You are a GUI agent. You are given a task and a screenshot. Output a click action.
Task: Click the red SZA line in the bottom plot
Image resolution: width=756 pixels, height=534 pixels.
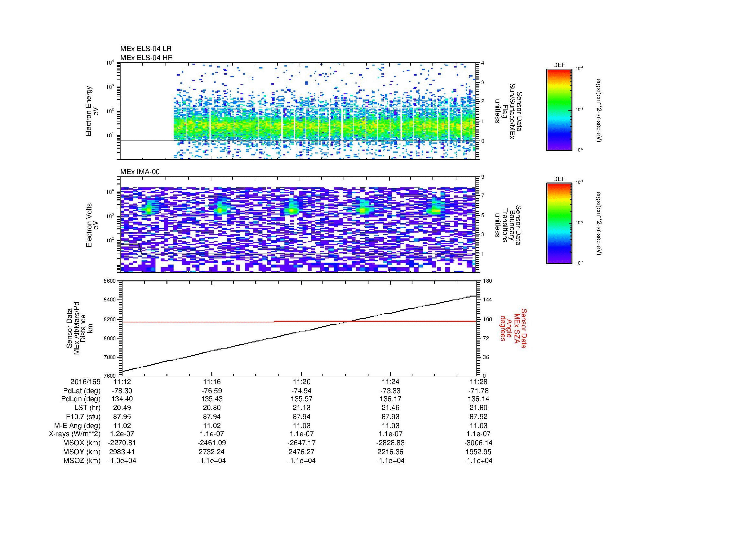[299, 321]
